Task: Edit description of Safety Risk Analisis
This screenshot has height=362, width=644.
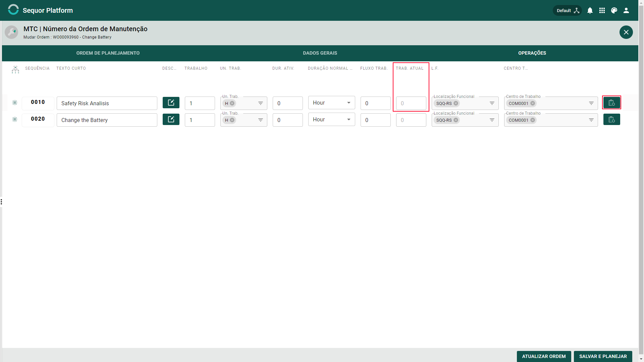Action: [x=171, y=103]
